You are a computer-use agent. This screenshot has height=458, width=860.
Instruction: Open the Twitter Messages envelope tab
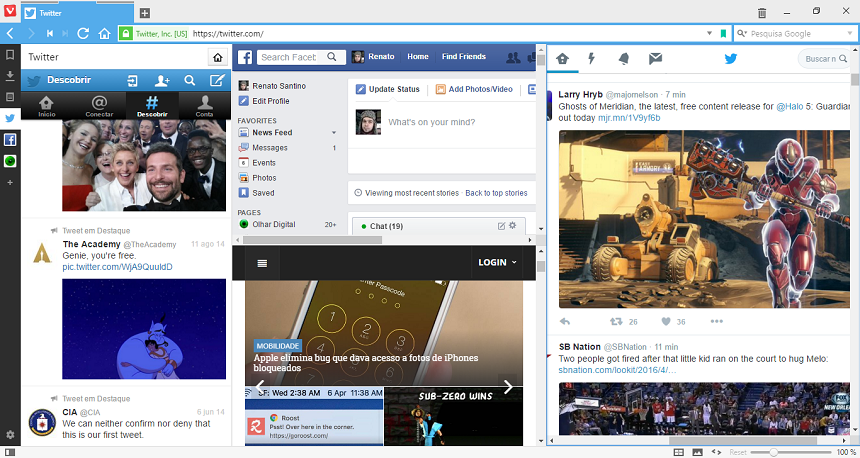tap(655, 59)
